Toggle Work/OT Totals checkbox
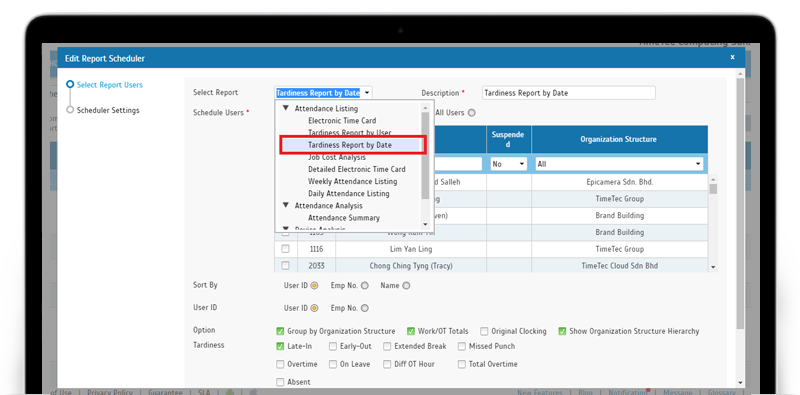800x395 pixels. (411, 331)
